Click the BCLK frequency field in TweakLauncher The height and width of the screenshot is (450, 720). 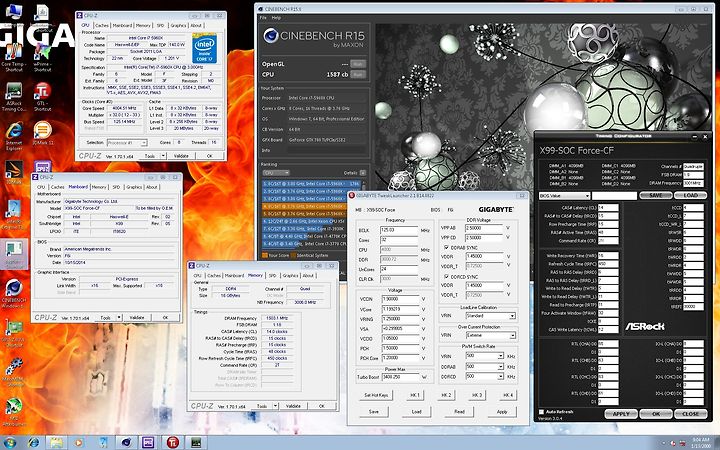[399, 230]
